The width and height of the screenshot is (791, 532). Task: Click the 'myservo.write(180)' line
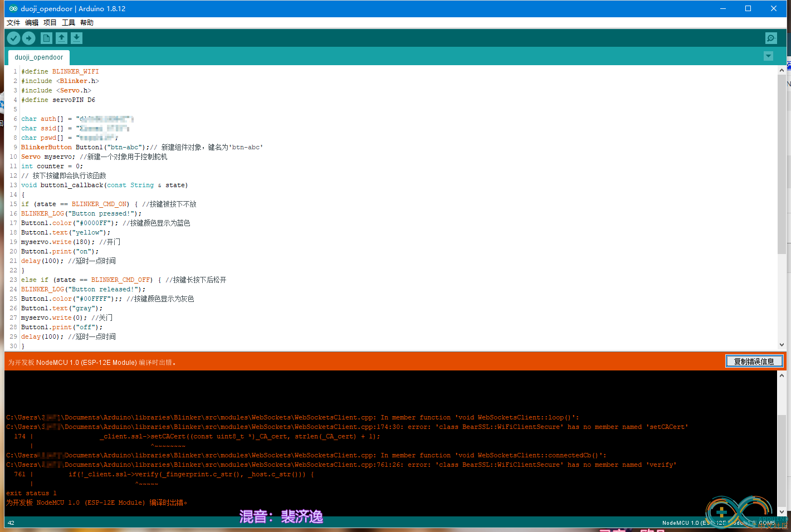(x=71, y=242)
